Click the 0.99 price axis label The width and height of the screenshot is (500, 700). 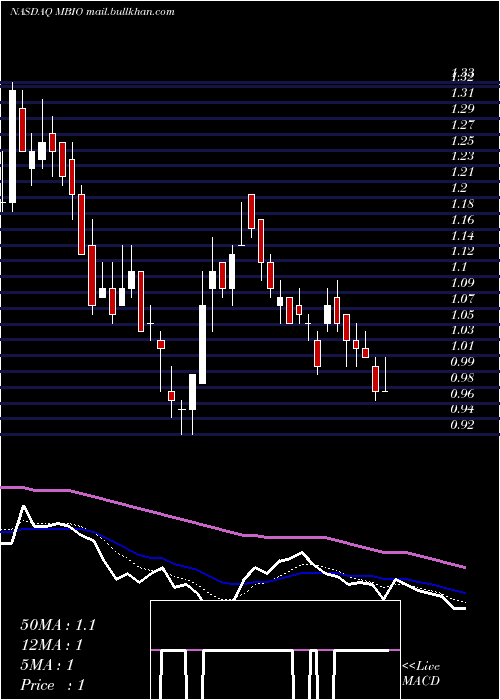pyautogui.click(x=463, y=362)
